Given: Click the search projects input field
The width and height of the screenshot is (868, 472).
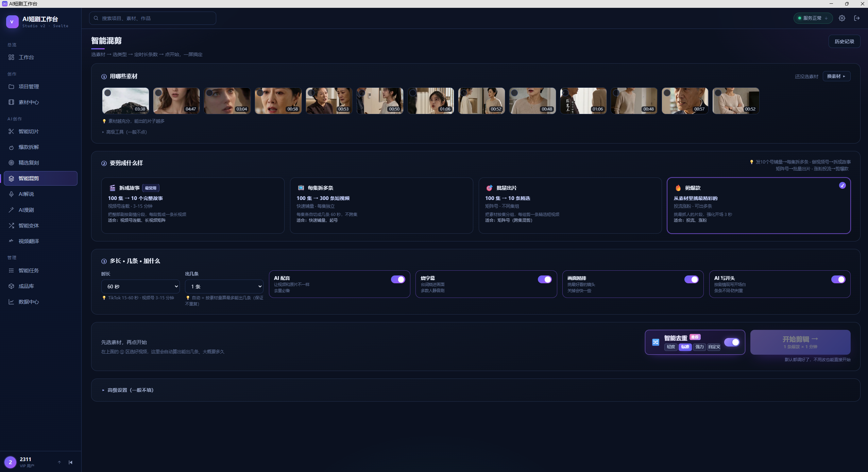Looking at the screenshot, I should (x=153, y=18).
